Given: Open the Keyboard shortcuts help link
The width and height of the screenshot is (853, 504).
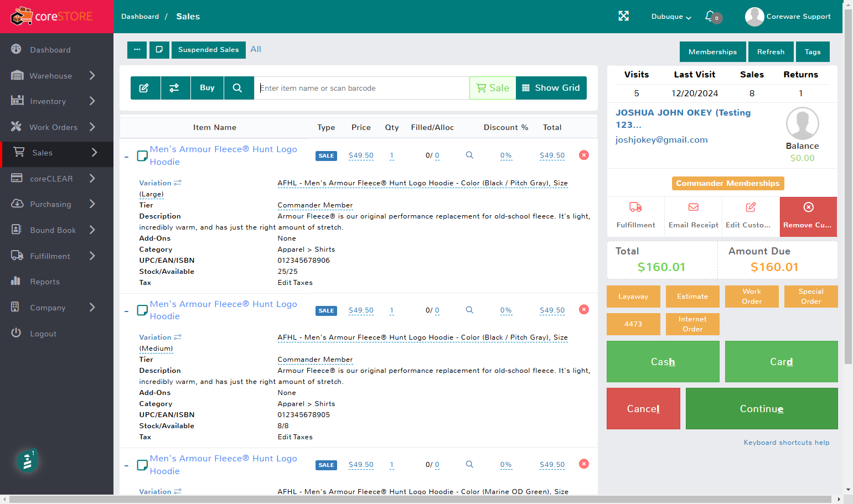Looking at the screenshot, I should click(786, 443).
